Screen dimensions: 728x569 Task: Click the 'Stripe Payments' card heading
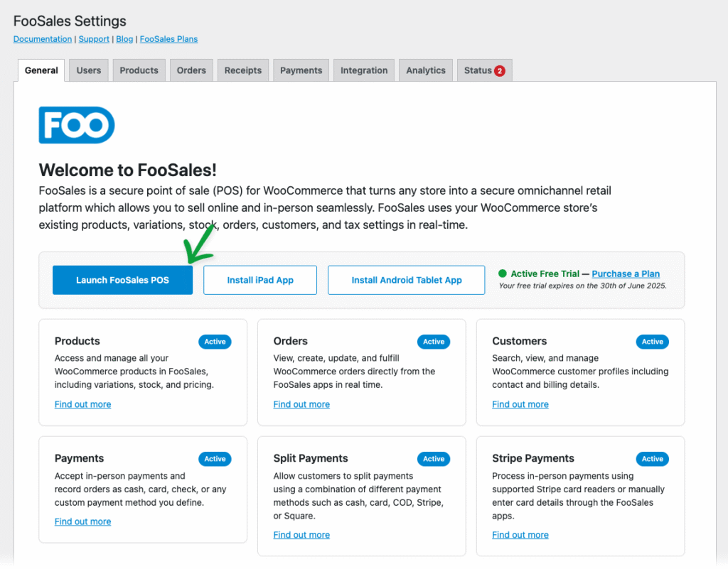pos(533,458)
